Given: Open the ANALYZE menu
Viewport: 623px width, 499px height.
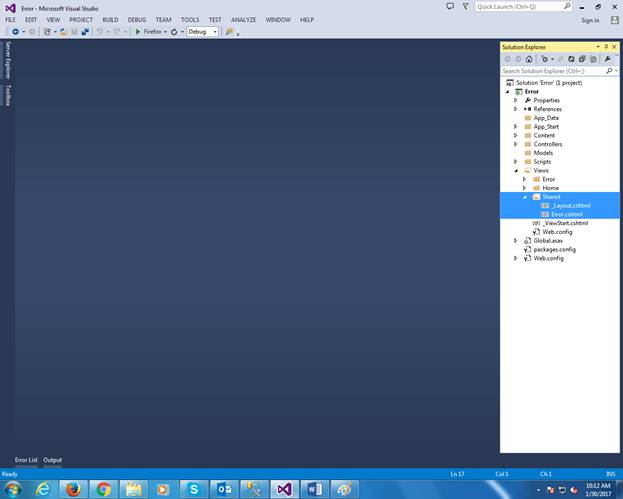Looking at the screenshot, I should point(244,19).
